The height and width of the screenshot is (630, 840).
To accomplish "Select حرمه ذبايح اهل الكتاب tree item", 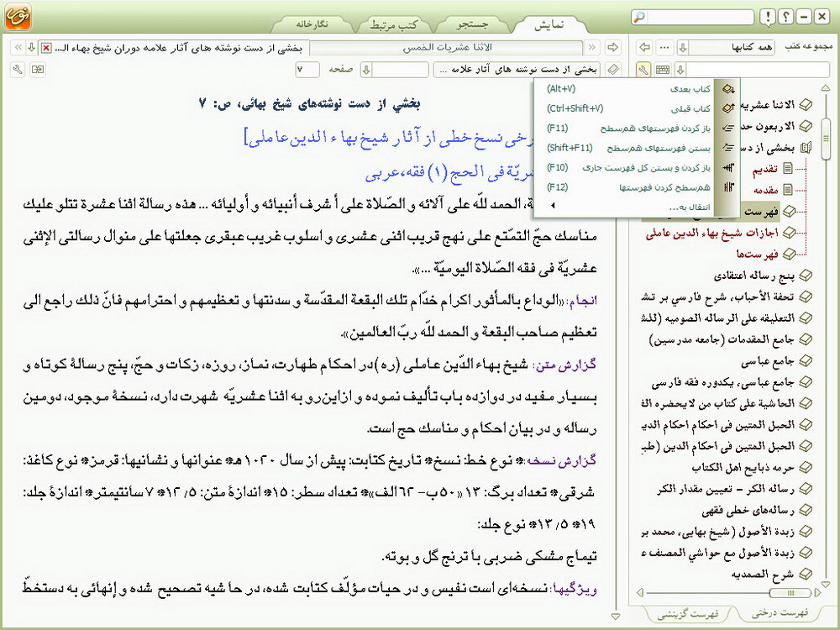I will [x=743, y=468].
